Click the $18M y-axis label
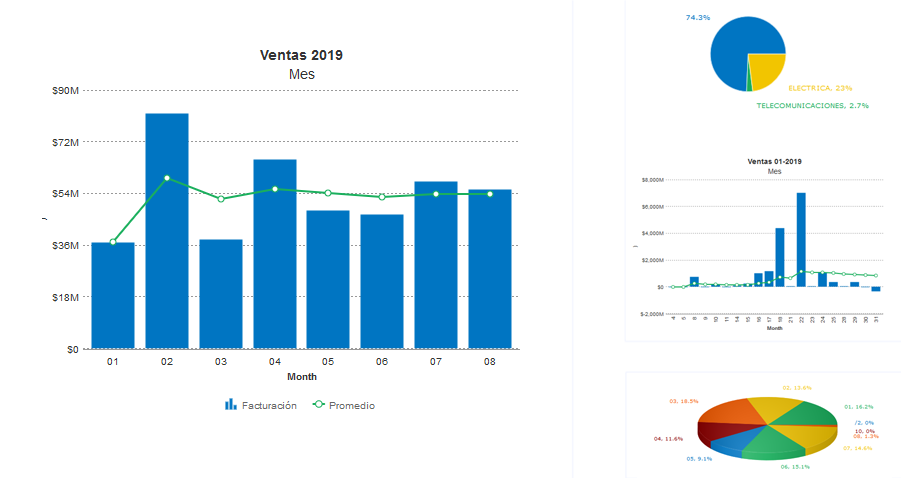Image resolution: width=901 pixels, height=478 pixels. click(x=65, y=298)
